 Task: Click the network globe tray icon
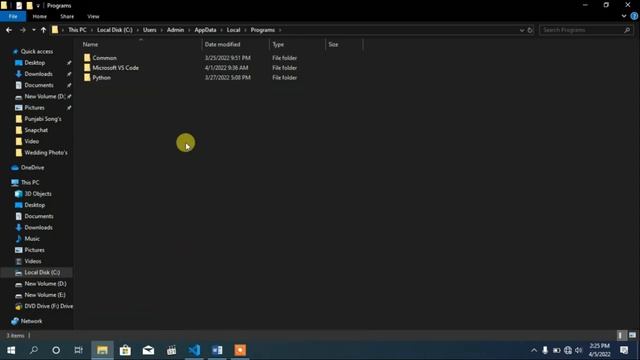coord(568,350)
